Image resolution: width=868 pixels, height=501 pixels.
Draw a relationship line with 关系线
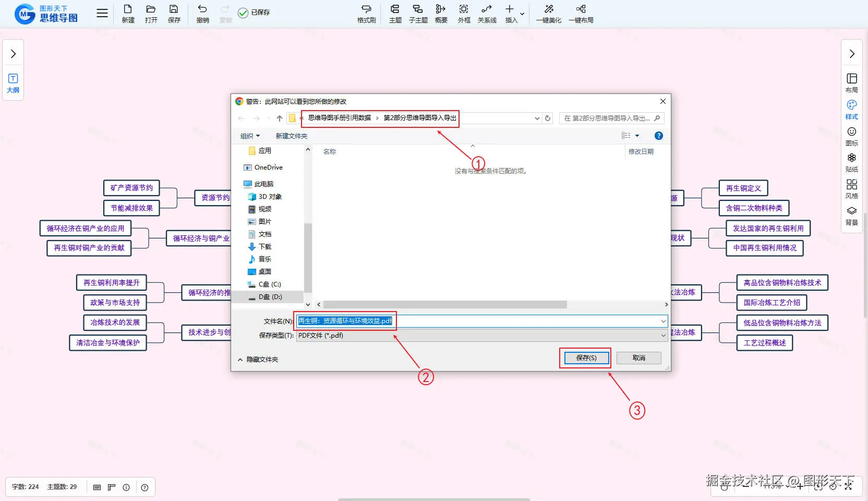point(487,14)
